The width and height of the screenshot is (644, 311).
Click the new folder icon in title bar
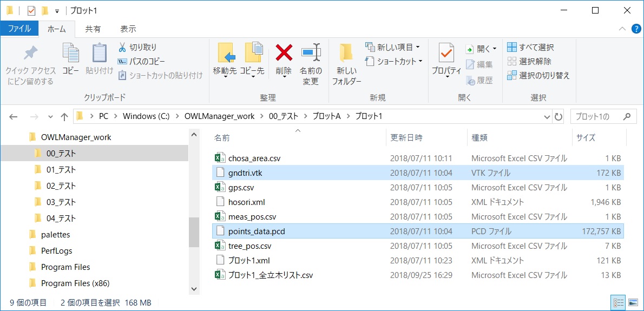(x=45, y=11)
